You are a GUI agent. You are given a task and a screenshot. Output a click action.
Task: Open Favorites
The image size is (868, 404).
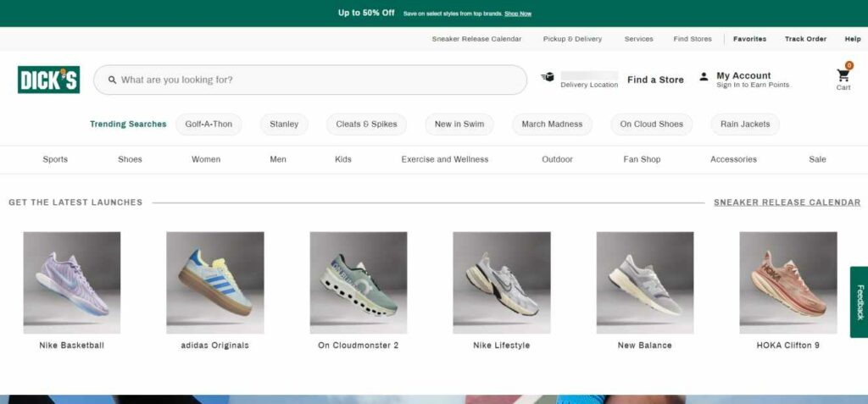pyautogui.click(x=749, y=39)
